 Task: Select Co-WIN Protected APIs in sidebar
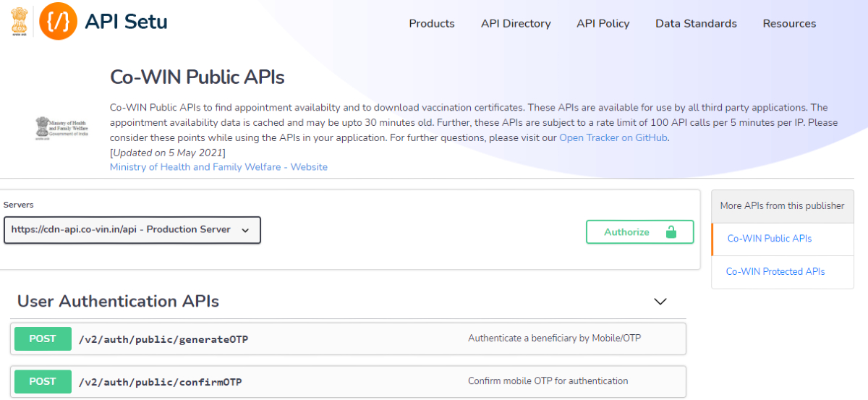[x=775, y=272]
